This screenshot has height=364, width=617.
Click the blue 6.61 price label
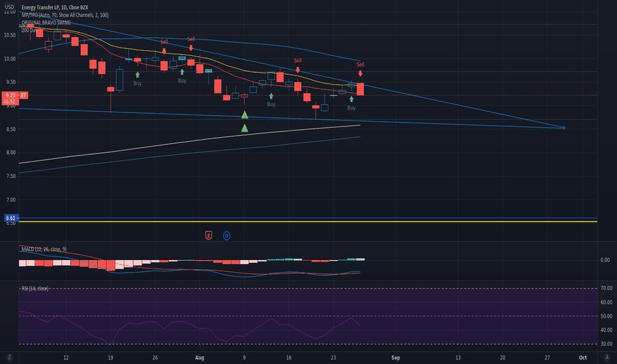11,218
